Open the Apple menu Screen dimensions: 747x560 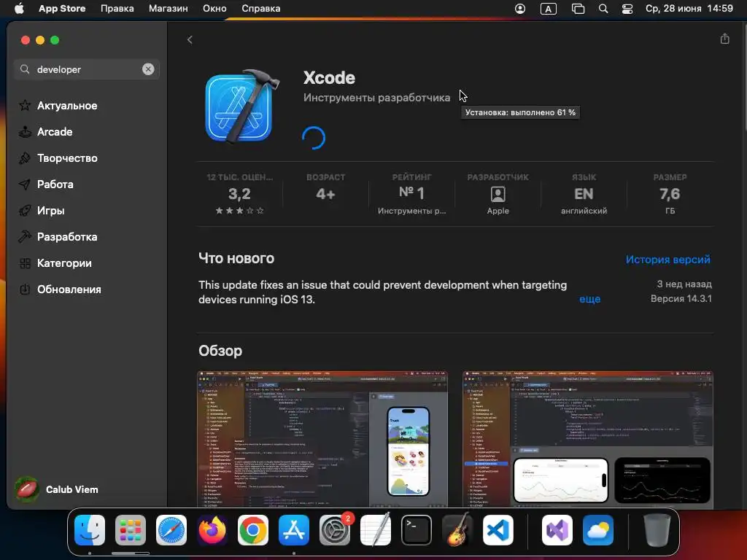tap(19, 9)
